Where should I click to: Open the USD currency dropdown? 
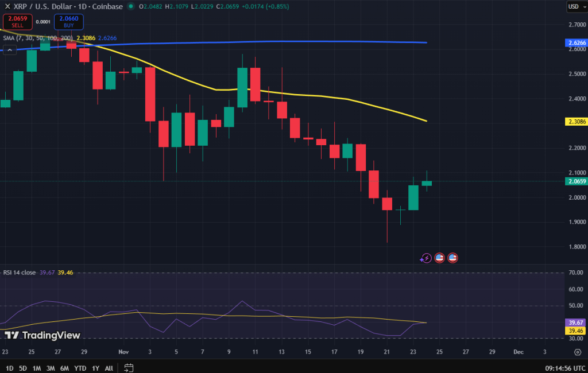(574, 6)
